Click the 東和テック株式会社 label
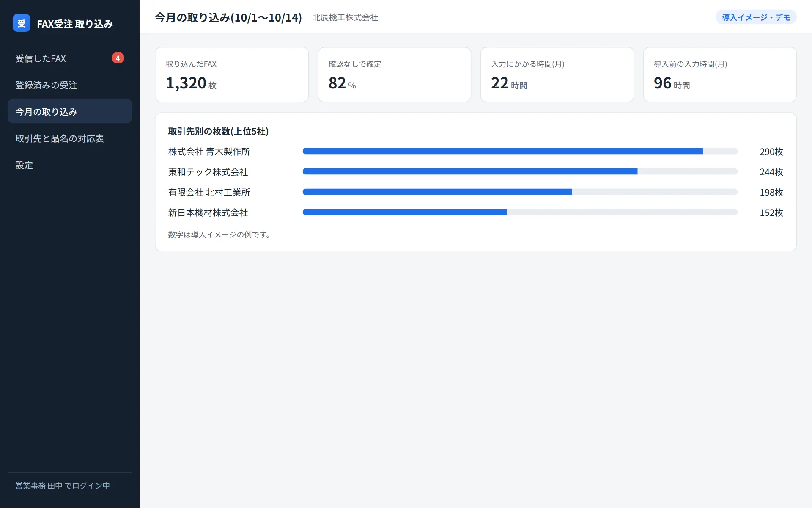 [x=208, y=172]
